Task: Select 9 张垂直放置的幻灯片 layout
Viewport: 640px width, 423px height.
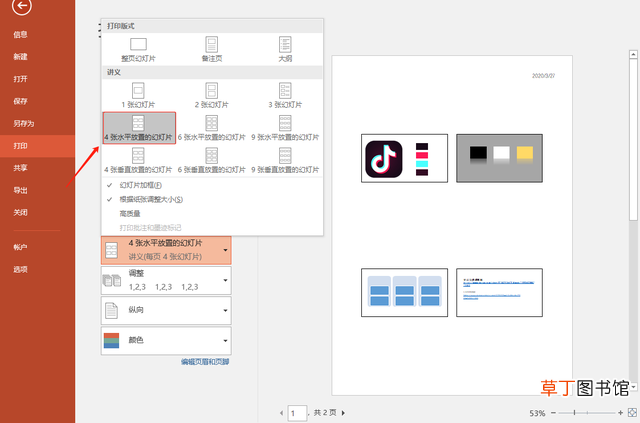Action: [x=285, y=160]
